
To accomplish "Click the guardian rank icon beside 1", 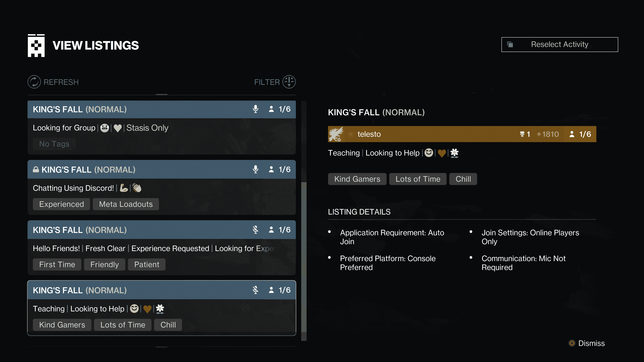I will 522,134.
